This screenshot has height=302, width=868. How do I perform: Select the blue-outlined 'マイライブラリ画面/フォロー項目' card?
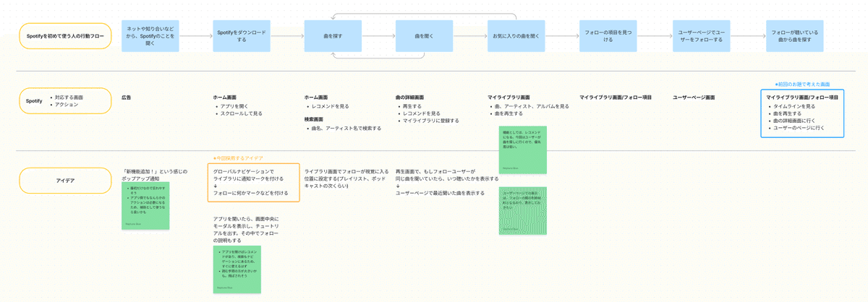pos(802,113)
